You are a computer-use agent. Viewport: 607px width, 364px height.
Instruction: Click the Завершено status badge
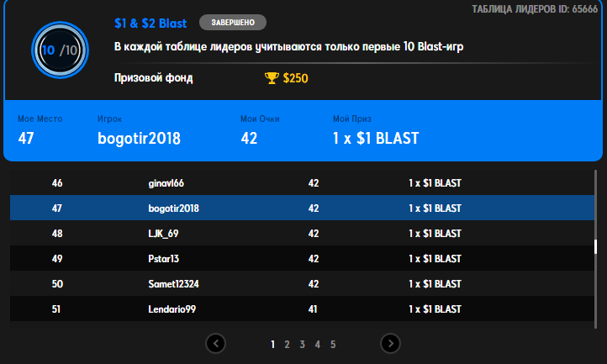tap(233, 23)
